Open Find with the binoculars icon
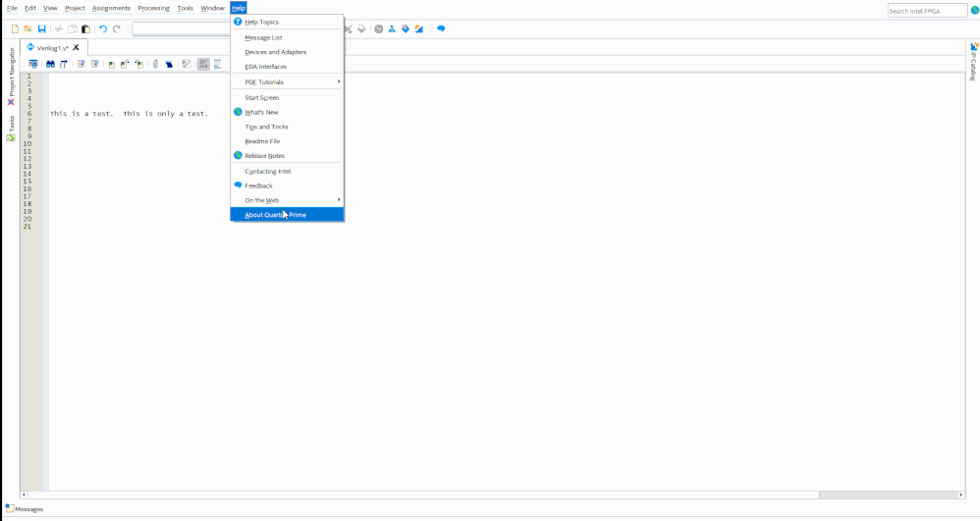Screen dimensions: 980x521 [x=51, y=64]
